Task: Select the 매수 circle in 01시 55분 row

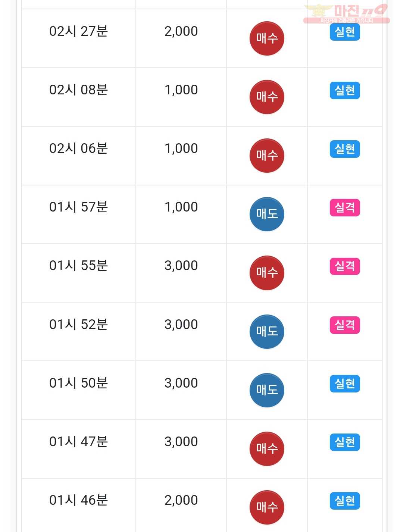Action: click(267, 273)
